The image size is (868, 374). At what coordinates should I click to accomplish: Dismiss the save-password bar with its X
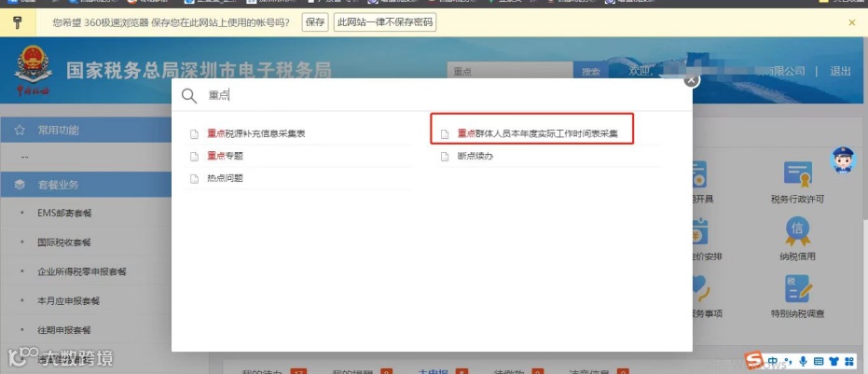pos(852,22)
